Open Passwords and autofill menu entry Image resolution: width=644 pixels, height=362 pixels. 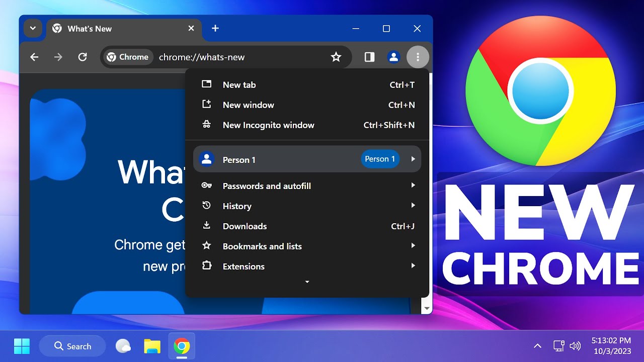307,186
